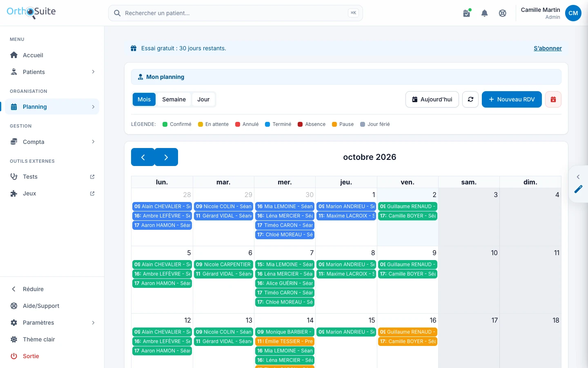Click the Annulé red legend swatch
This screenshot has height=368, width=588.
coord(238,124)
